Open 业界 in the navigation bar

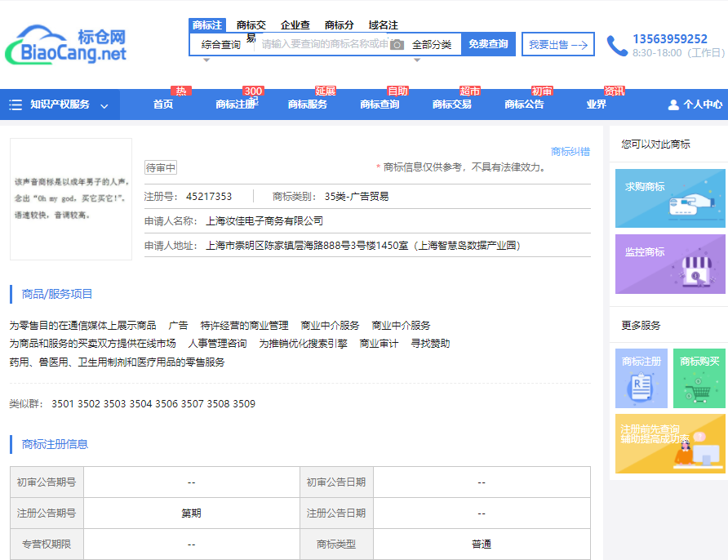pyautogui.click(x=596, y=104)
